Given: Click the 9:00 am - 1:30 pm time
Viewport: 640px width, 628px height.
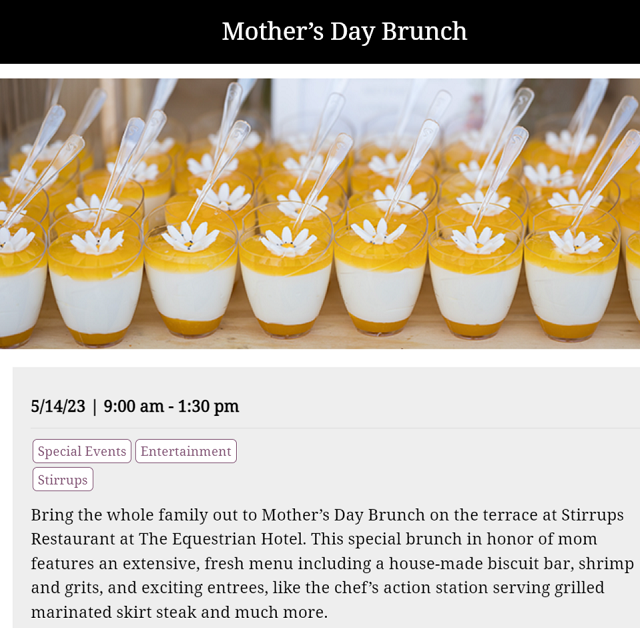Looking at the screenshot, I should point(171,406).
